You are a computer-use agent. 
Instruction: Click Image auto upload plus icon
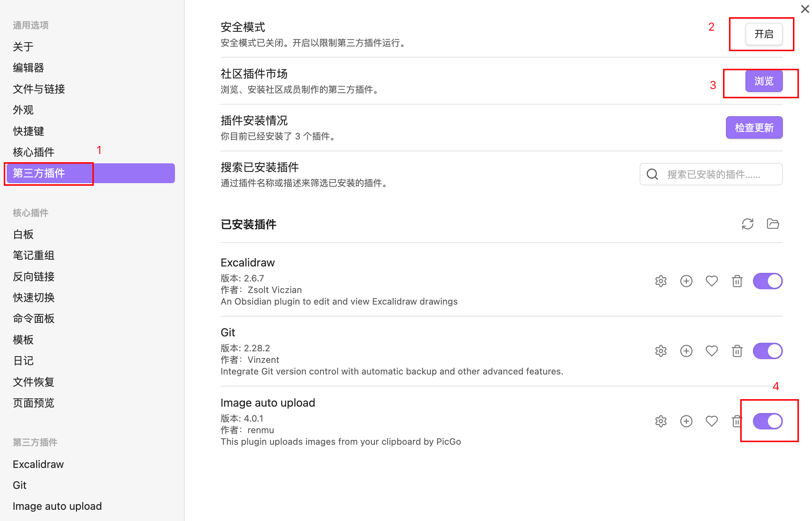(686, 421)
